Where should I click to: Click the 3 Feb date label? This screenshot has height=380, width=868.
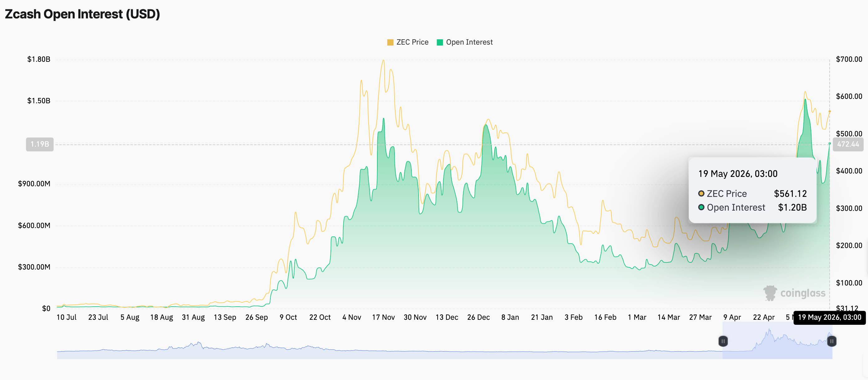[573, 317]
